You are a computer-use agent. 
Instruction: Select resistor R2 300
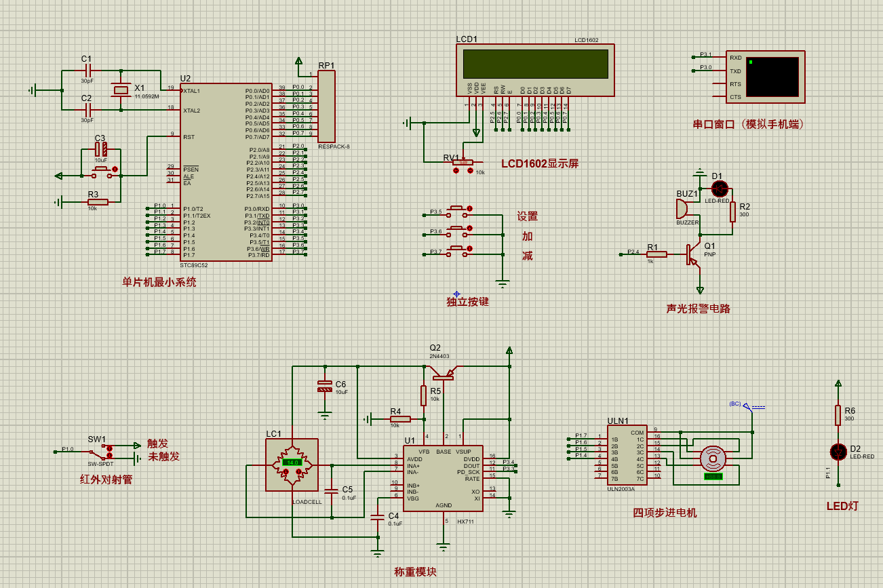click(732, 212)
